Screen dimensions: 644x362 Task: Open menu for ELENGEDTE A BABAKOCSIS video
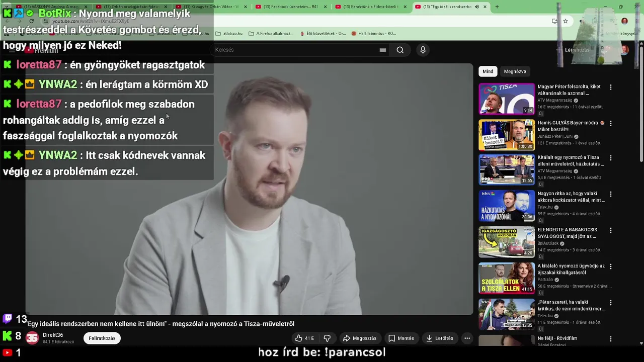[x=611, y=230]
